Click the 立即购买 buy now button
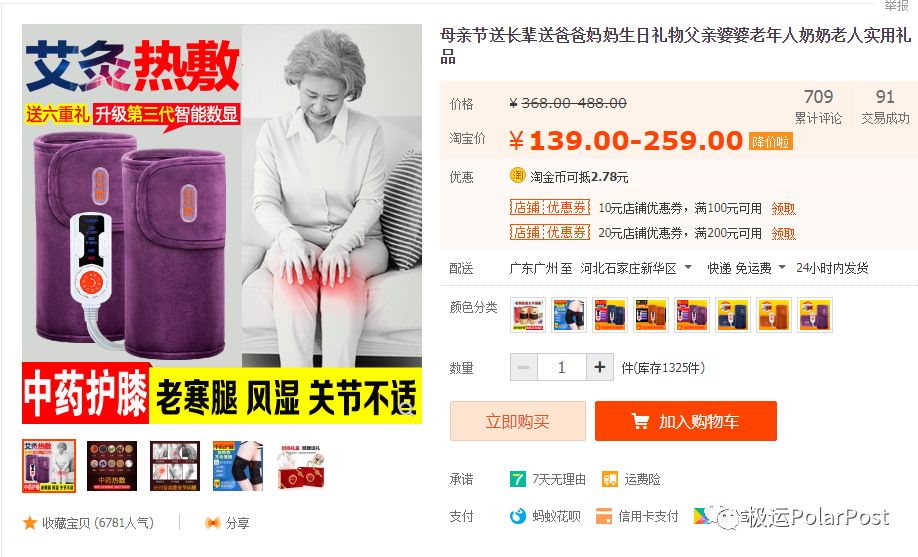The height and width of the screenshot is (557, 918). click(x=518, y=421)
